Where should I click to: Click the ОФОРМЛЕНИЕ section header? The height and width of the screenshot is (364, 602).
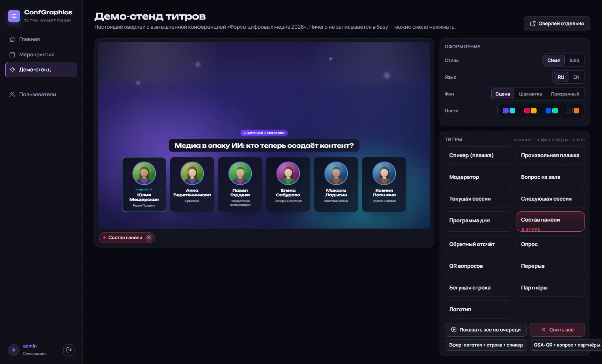pyautogui.click(x=462, y=47)
